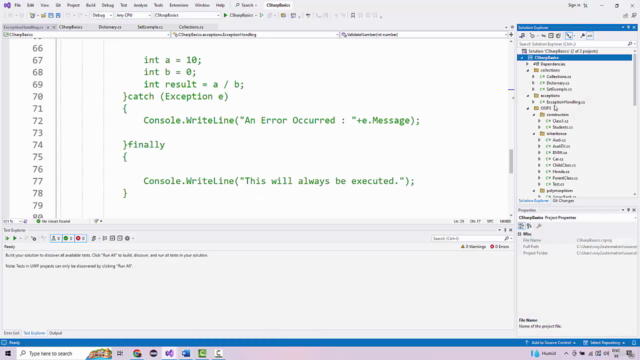Toggle pin on Solution Explorer panel

coord(629,27)
